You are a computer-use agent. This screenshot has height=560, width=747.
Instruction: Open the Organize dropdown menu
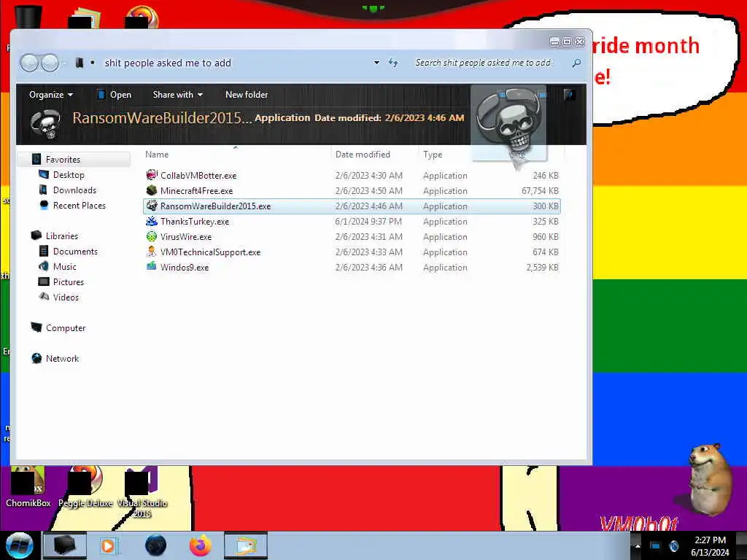pyautogui.click(x=51, y=94)
